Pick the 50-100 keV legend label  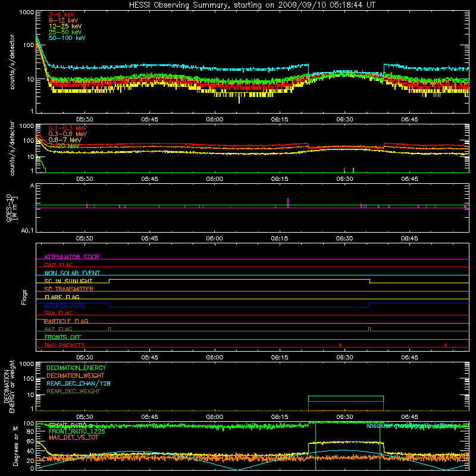pyautogui.click(x=67, y=38)
